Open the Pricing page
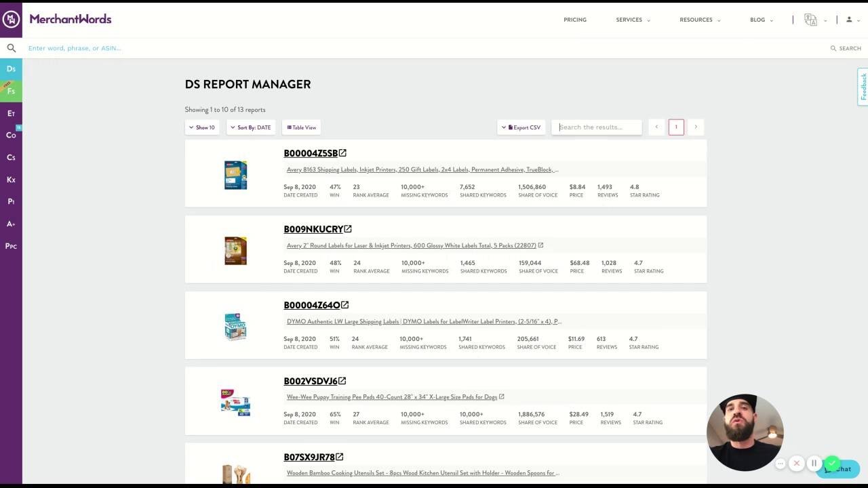Image resolution: width=868 pixels, height=488 pixels. 575,20
